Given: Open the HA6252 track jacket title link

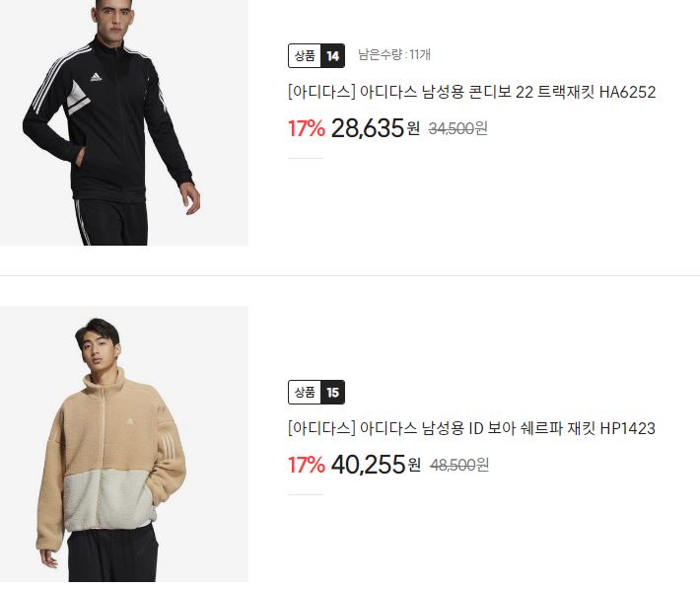Looking at the screenshot, I should [472, 92].
